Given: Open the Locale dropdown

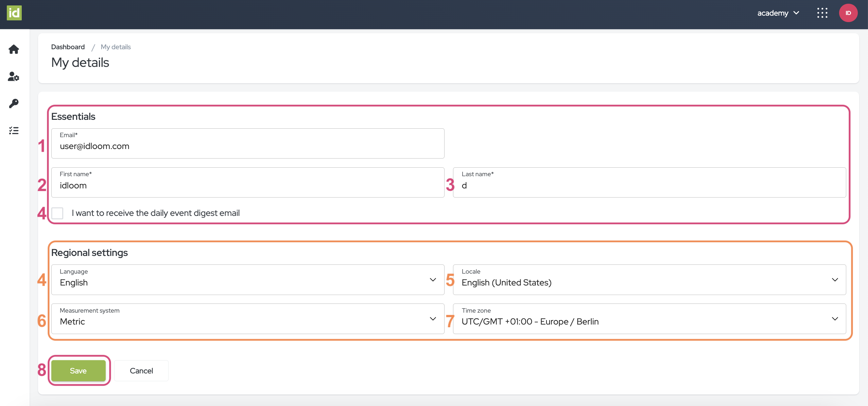Looking at the screenshot, I should click(649, 280).
